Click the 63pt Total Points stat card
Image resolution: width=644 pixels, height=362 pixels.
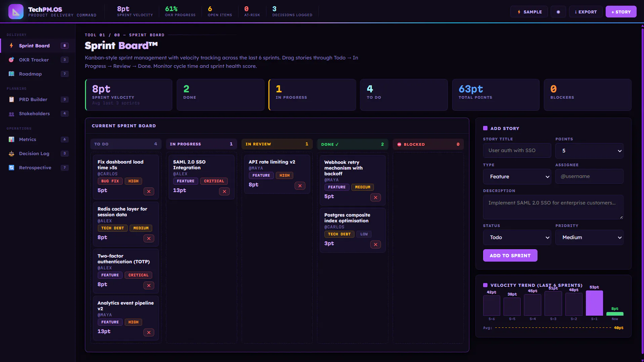pos(496,95)
